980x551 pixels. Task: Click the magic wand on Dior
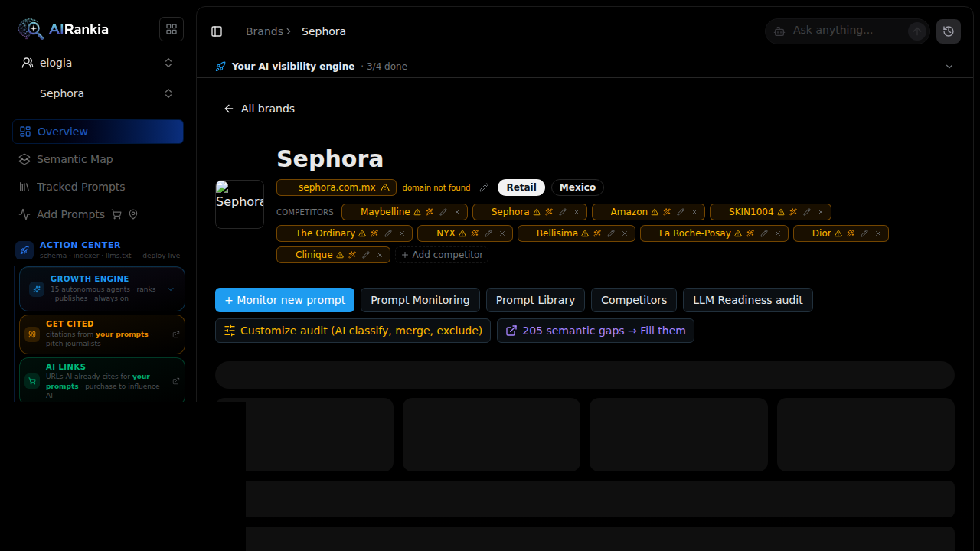pyautogui.click(x=851, y=233)
